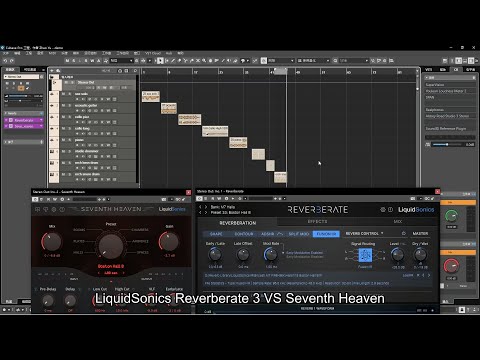Screen dimensions: 480x360
Task: Select the Split scissors tool
Action: click(x=186, y=61)
